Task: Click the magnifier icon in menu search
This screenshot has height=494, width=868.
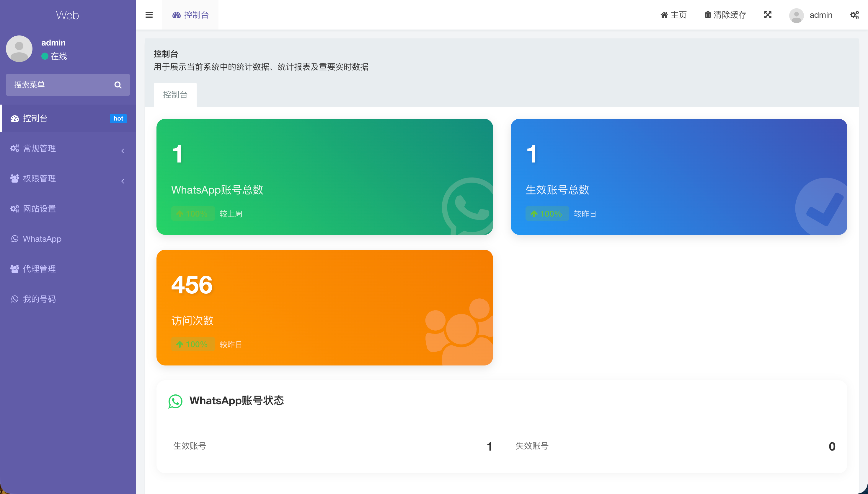Action: pos(118,85)
